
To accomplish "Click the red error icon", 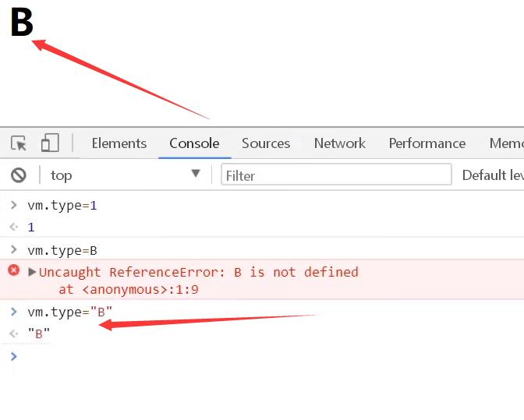I will click(x=13, y=270).
